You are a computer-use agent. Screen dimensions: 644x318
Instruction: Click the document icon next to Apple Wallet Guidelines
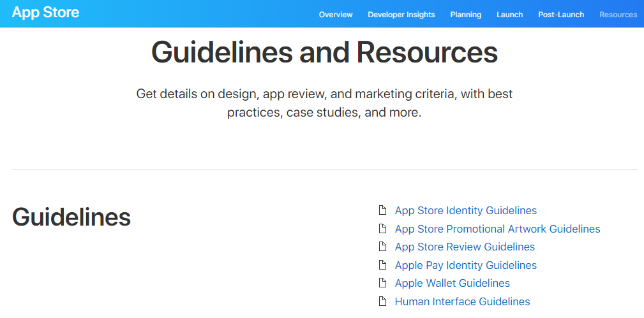coord(382,283)
